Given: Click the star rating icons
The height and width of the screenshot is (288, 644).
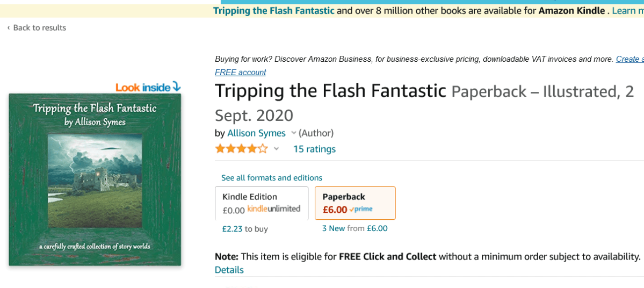Looking at the screenshot, I should (241, 149).
